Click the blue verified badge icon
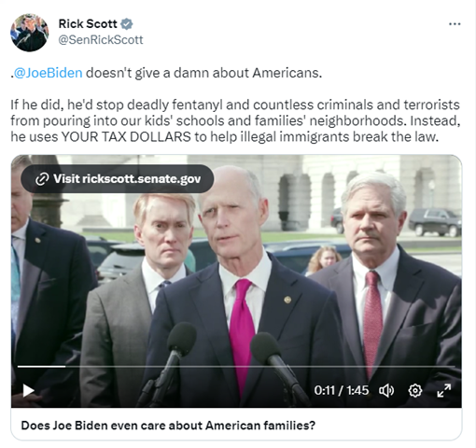The image size is (476, 448). 127,24
